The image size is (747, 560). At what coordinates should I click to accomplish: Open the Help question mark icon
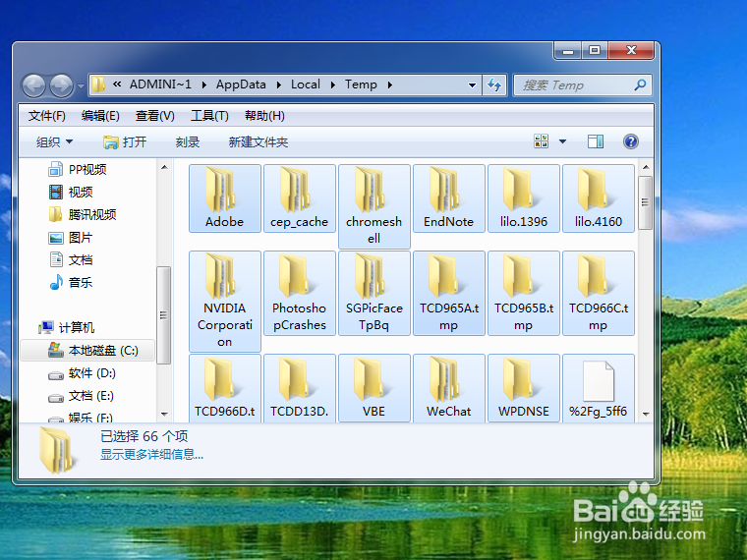[631, 141]
